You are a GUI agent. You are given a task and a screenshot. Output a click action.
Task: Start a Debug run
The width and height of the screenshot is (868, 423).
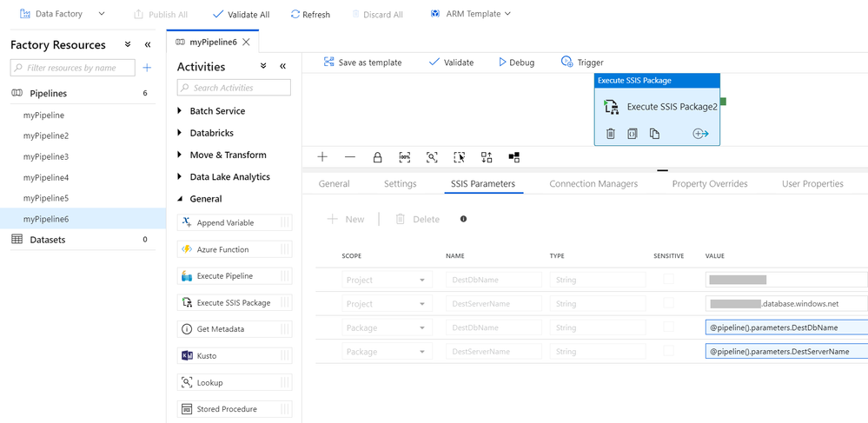coord(516,63)
